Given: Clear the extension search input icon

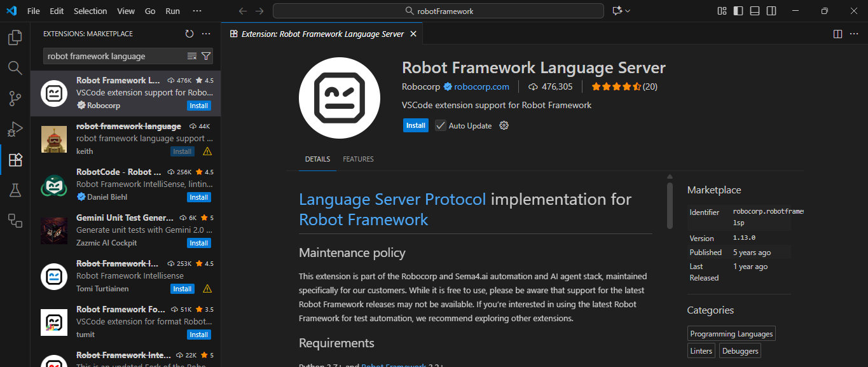Looking at the screenshot, I should (192, 56).
